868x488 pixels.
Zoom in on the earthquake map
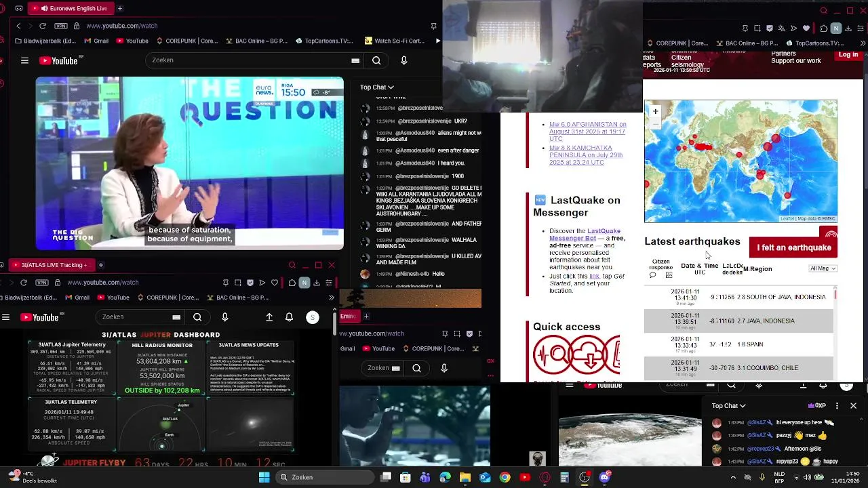[655, 111]
